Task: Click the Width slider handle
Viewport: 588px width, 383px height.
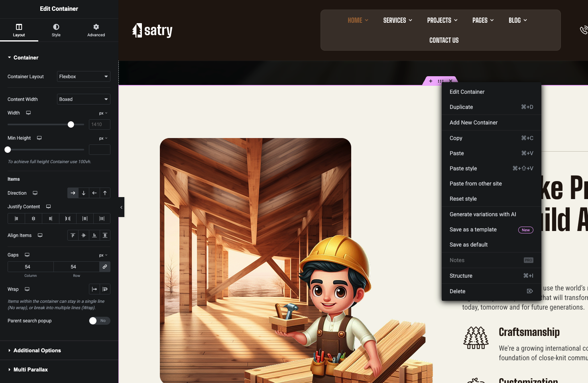Action: click(x=71, y=124)
